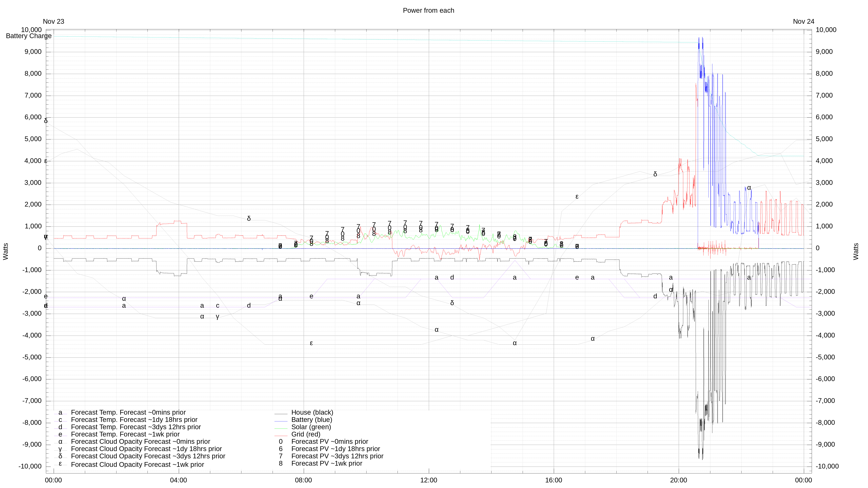Click the black House legend line sample
This screenshot has width=868, height=488.
(x=281, y=414)
